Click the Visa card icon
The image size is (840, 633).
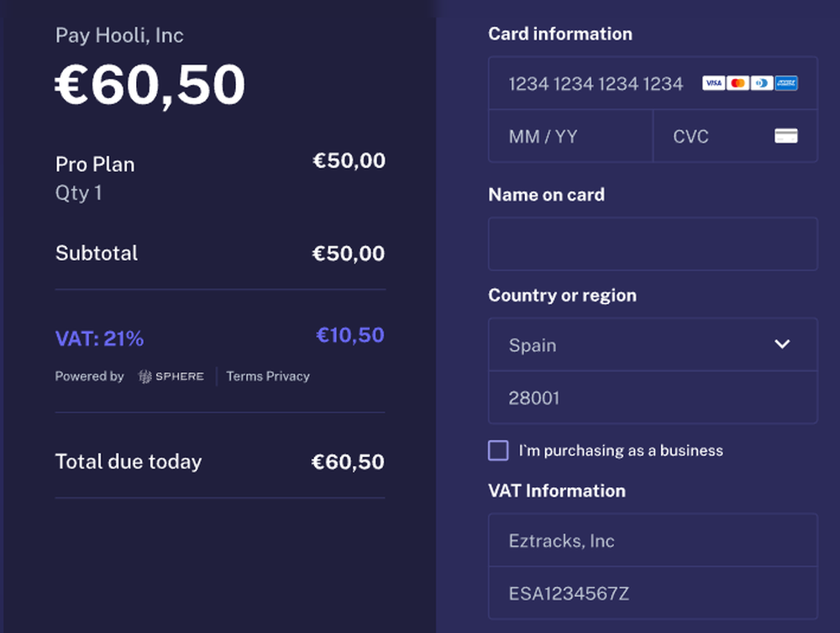pyautogui.click(x=713, y=83)
